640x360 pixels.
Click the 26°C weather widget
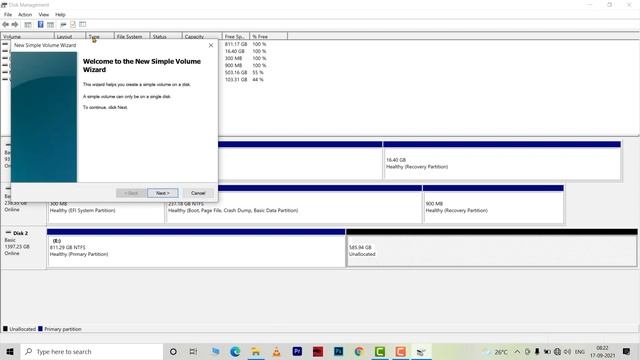(497, 351)
